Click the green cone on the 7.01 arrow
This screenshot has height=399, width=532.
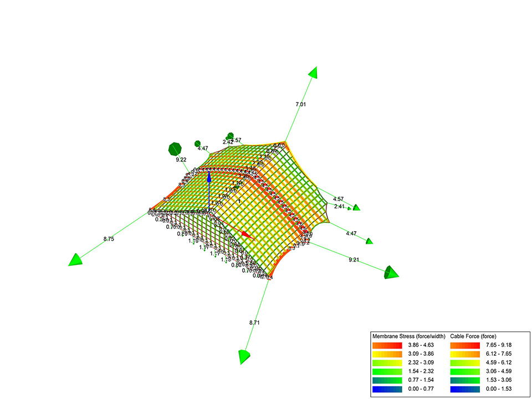pyautogui.click(x=313, y=72)
